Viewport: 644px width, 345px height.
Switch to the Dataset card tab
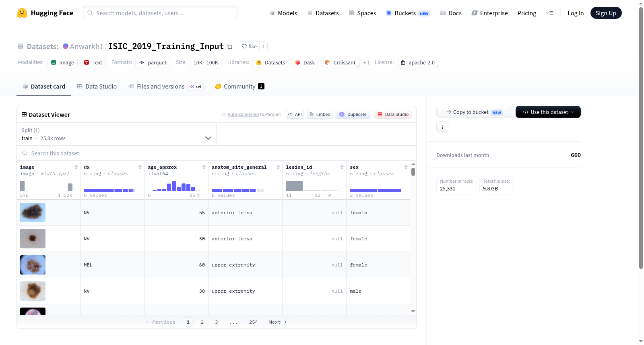point(43,87)
